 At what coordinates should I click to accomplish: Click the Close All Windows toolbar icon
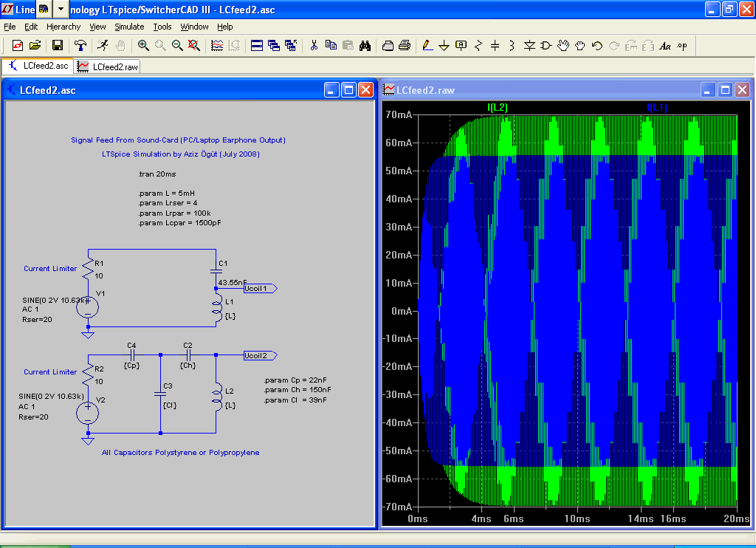click(x=291, y=45)
